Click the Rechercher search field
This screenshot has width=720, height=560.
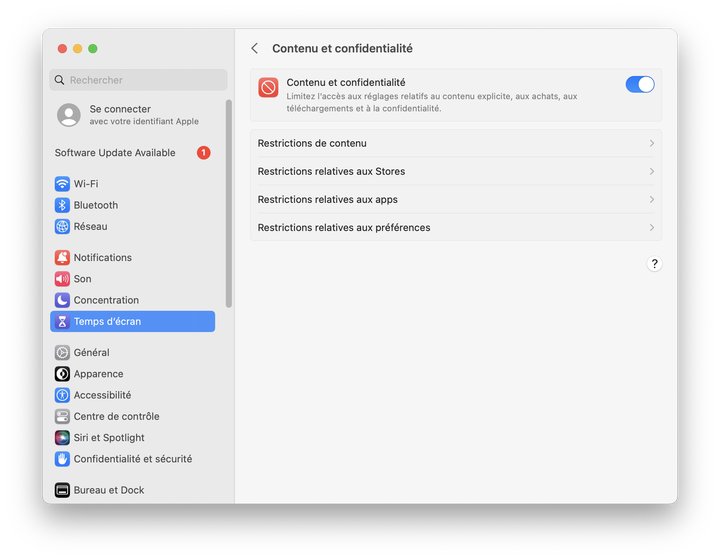pyautogui.click(x=140, y=80)
